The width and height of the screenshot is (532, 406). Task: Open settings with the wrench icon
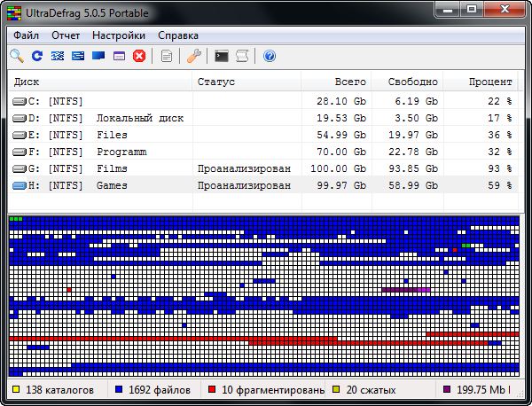(194, 56)
